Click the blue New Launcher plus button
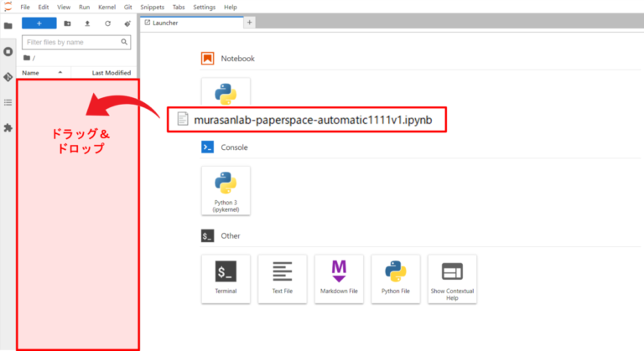 39,23
